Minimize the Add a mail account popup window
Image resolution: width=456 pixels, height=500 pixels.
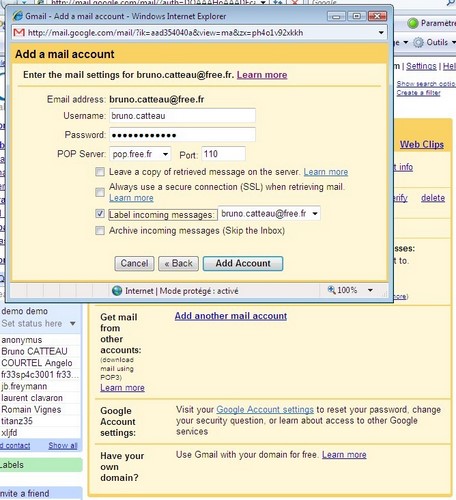336,16
